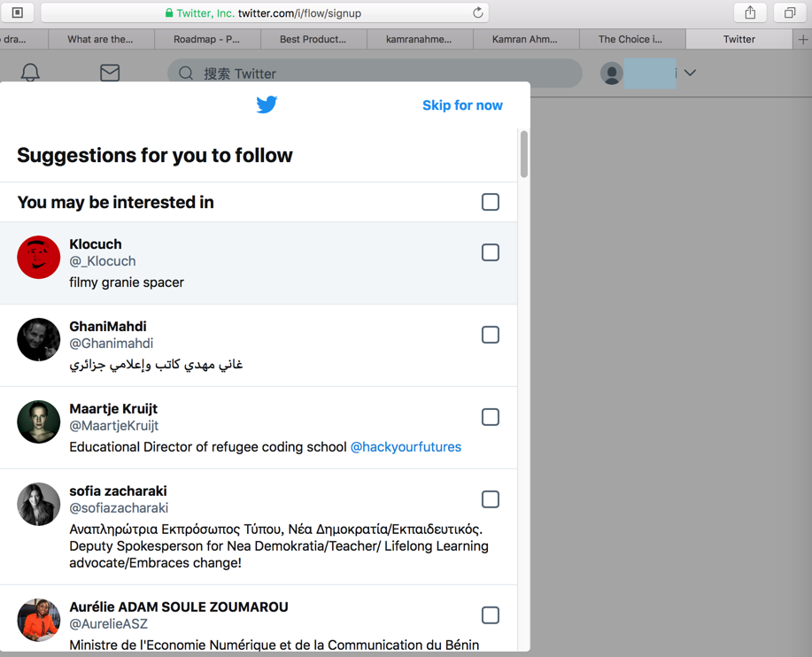This screenshot has width=812, height=657.
Task: Switch to the 'Roadmap - P...' tab
Action: coord(207,39)
